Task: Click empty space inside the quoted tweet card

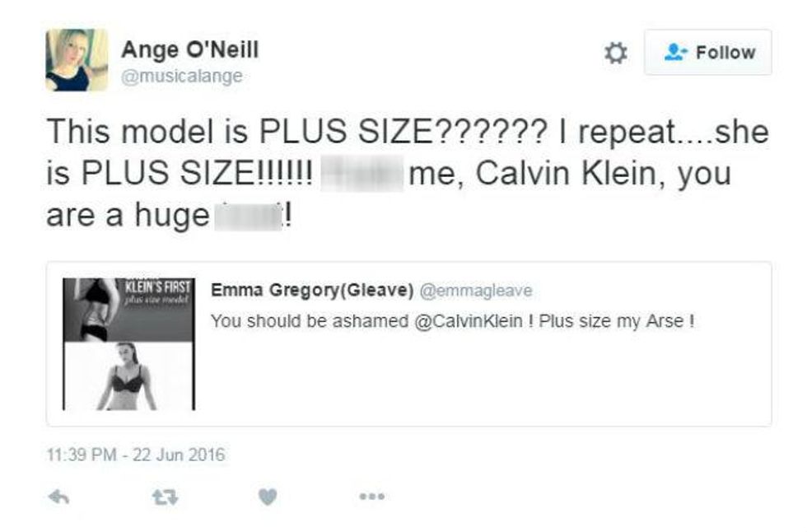Action: [x=486, y=379]
